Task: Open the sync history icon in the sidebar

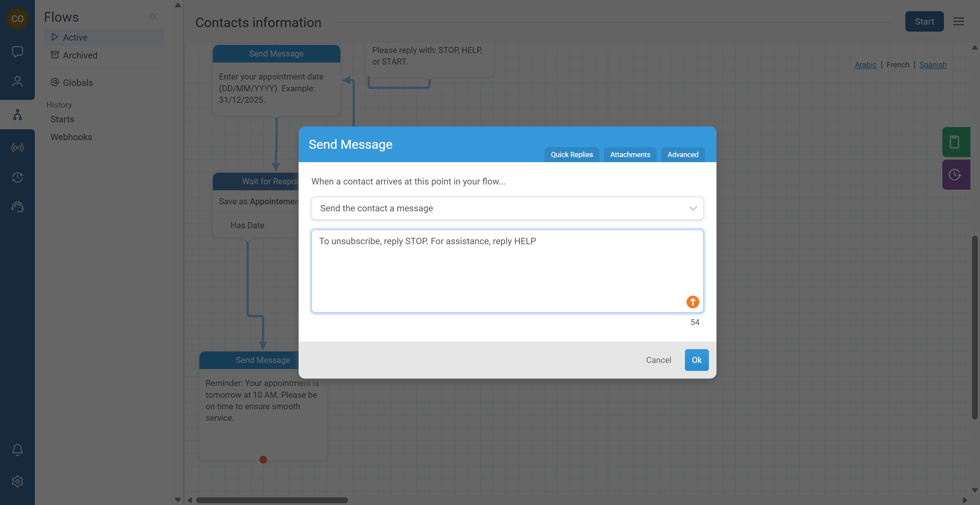Action: tap(18, 177)
